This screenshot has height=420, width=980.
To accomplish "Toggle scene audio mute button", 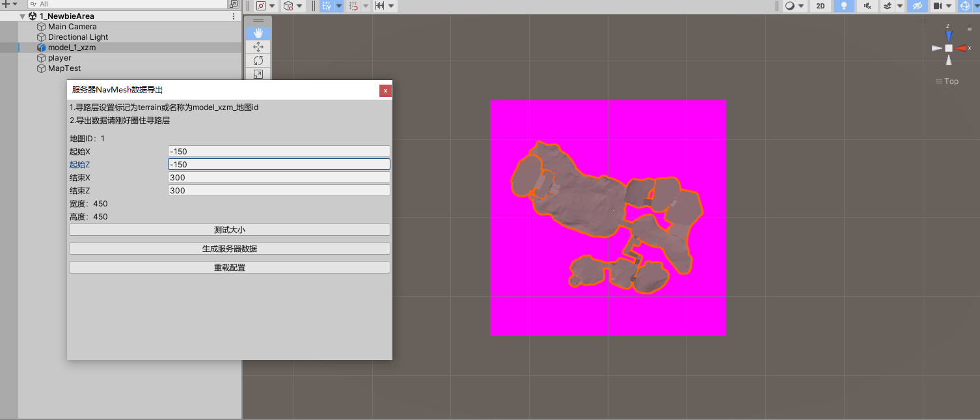I will [x=867, y=6].
